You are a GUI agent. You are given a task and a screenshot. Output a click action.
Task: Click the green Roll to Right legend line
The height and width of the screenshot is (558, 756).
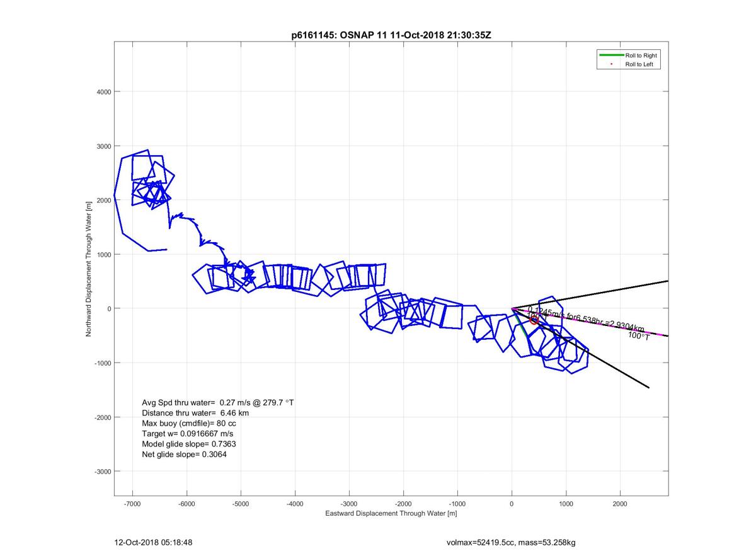click(610, 55)
